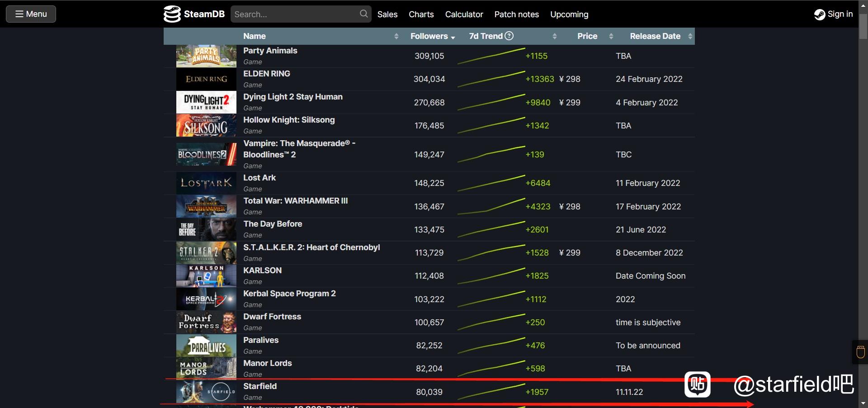This screenshot has height=408, width=868.
Task: Click Starfield release date 11.11.22
Action: (629, 392)
